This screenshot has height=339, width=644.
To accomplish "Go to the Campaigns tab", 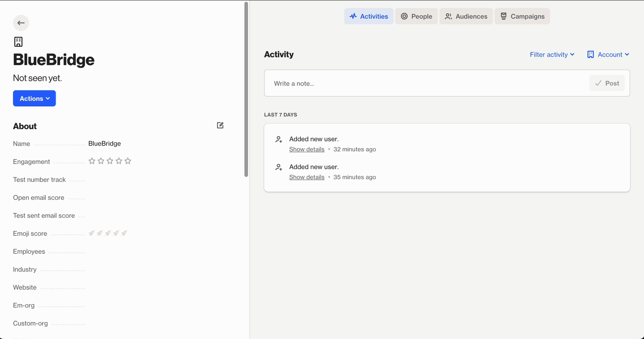I will point(522,17).
